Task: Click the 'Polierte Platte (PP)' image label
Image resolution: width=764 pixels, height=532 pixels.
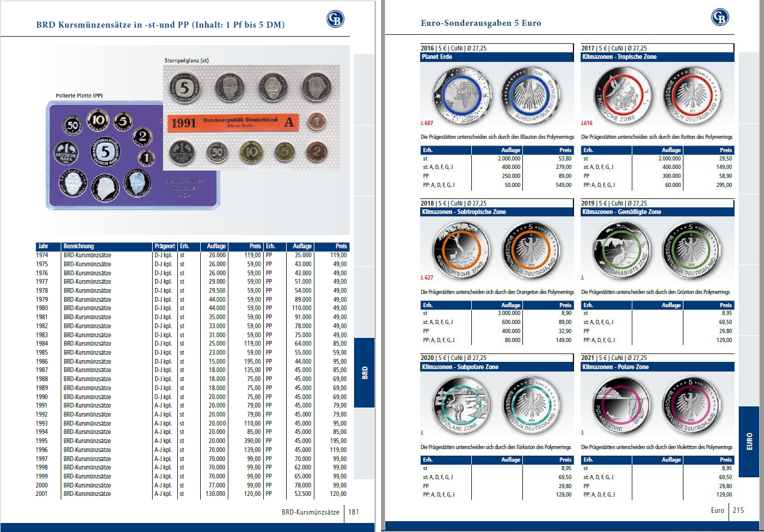Action: tap(81, 95)
